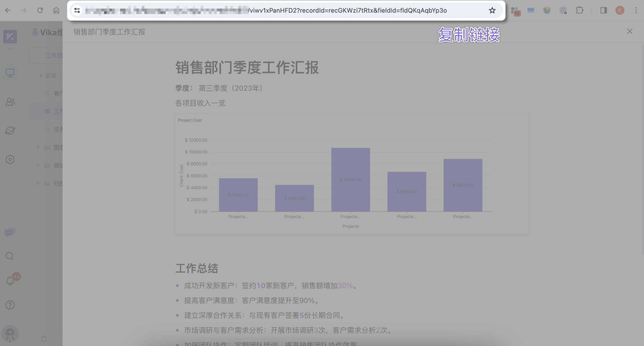This screenshot has height=346, width=644.
Task: Expand the 图表 folder in the sidebar
Action: 38,147
